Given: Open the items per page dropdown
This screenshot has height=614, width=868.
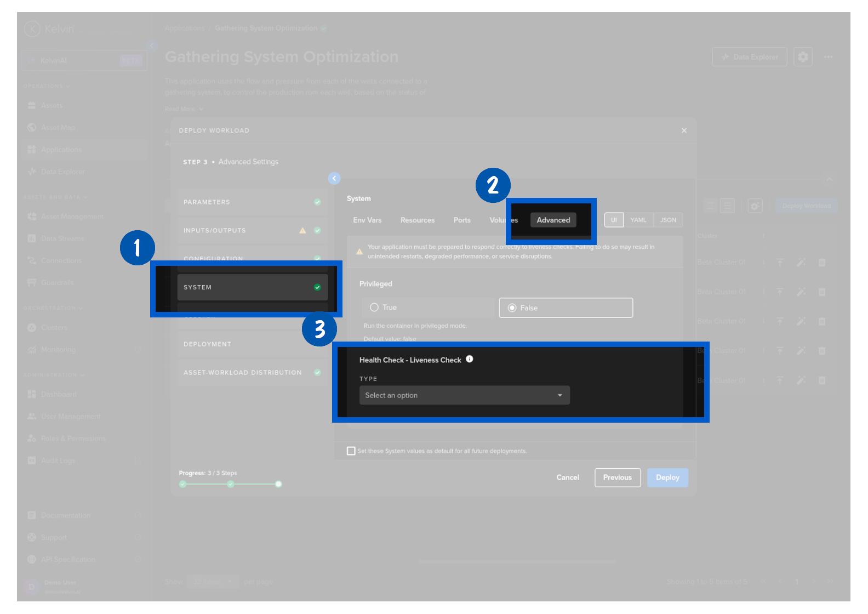Looking at the screenshot, I should tap(213, 582).
